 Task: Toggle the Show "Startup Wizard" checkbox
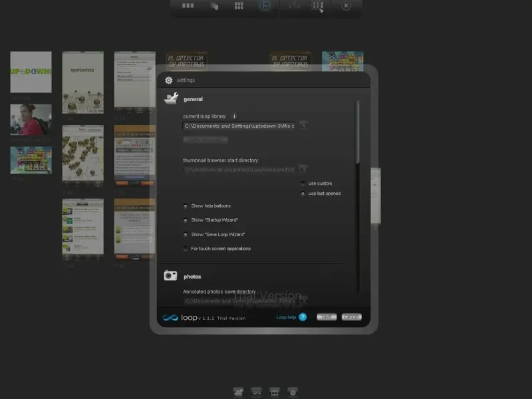186,220
